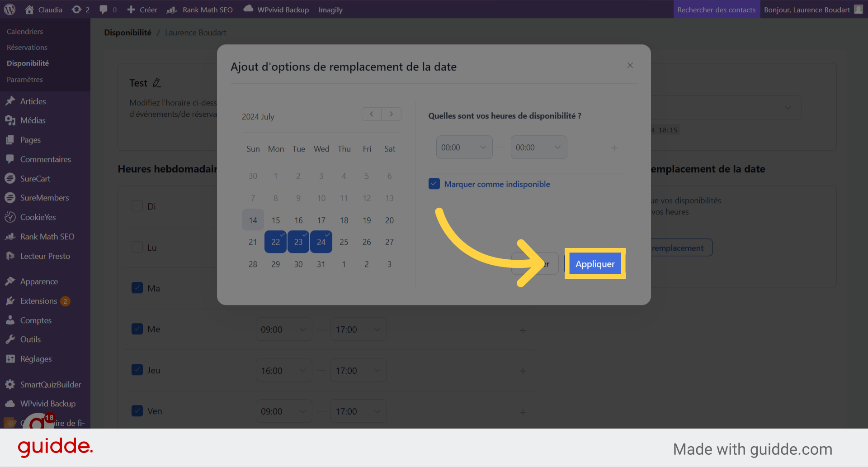Open the Réservations submenu item
Viewport: 868px width, 467px height.
point(27,47)
